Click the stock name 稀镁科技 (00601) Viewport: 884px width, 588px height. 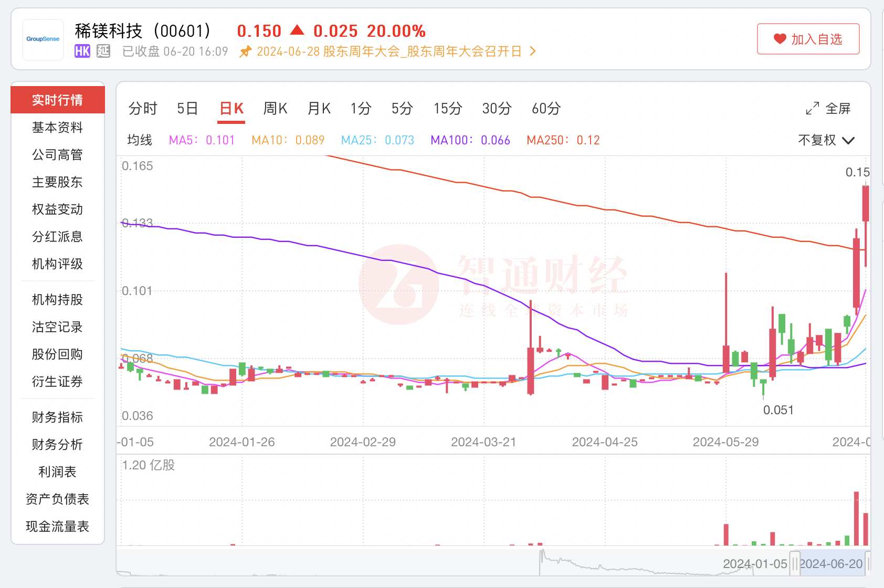point(143,31)
